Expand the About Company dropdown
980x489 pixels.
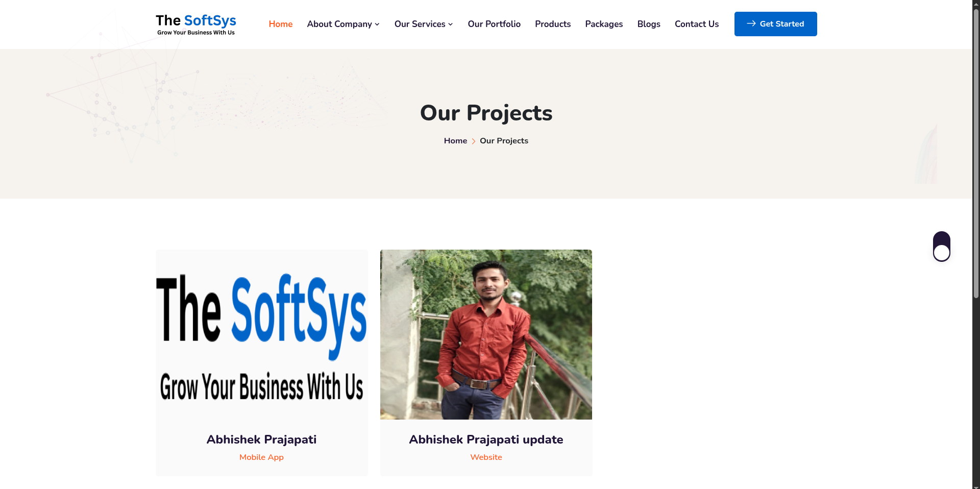pyautogui.click(x=344, y=24)
